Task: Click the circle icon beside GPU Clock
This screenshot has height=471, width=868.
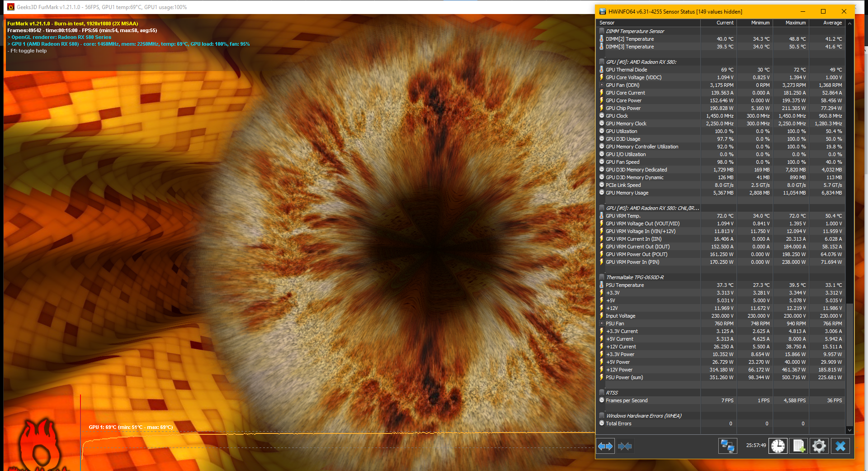Action: click(x=601, y=116)
